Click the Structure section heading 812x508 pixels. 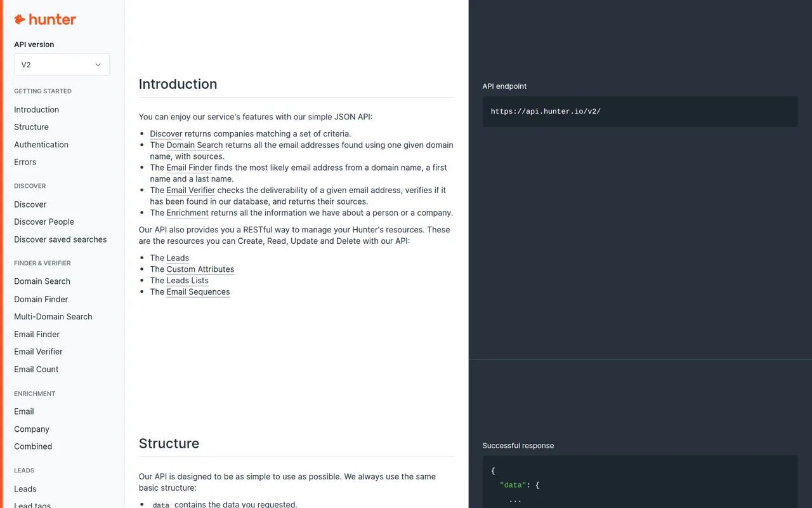169,443
